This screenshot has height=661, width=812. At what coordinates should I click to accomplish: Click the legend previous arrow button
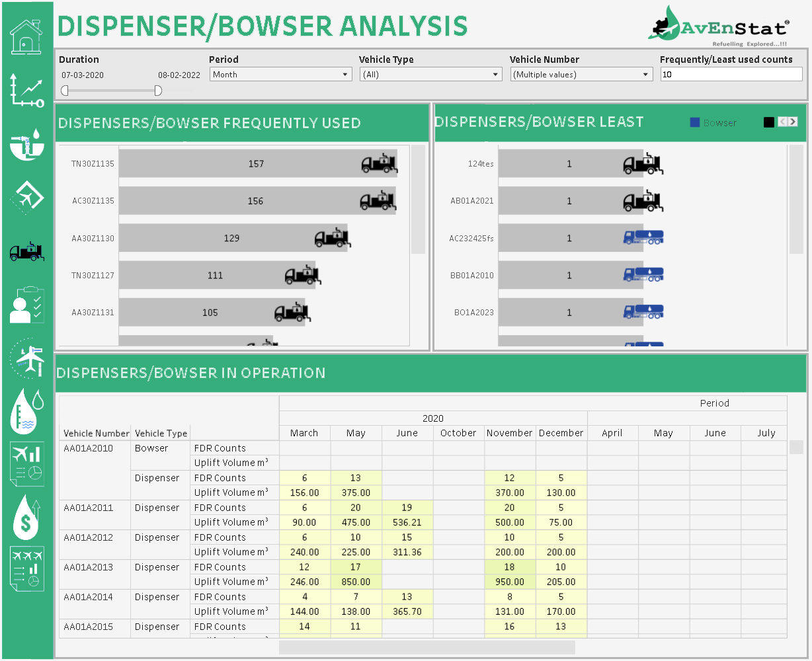[x=782, y=122]
